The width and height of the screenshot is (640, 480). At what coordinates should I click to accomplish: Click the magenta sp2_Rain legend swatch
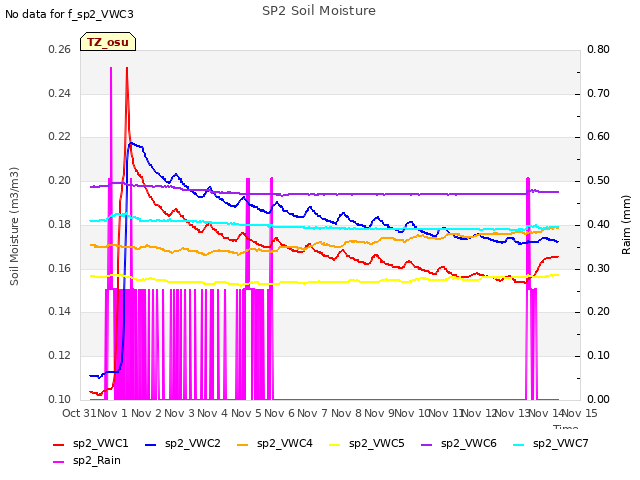[59, 462]
